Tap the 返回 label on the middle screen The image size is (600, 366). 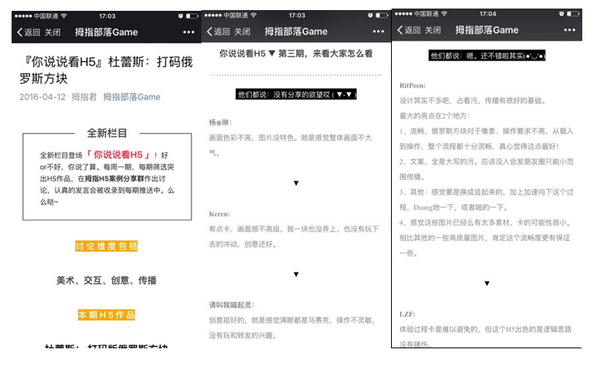pyautogui.click(x=222, y=31)
